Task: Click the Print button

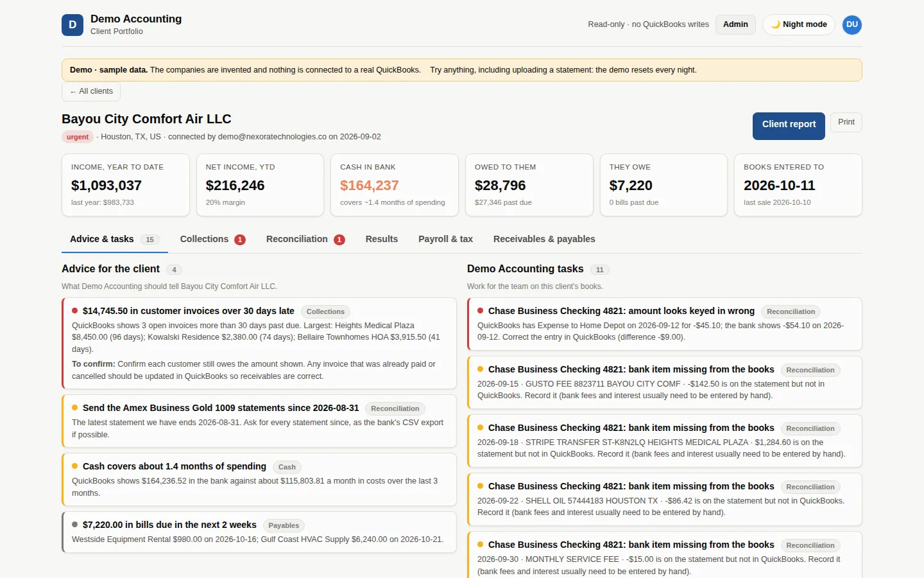Action: tap(846, 122)
